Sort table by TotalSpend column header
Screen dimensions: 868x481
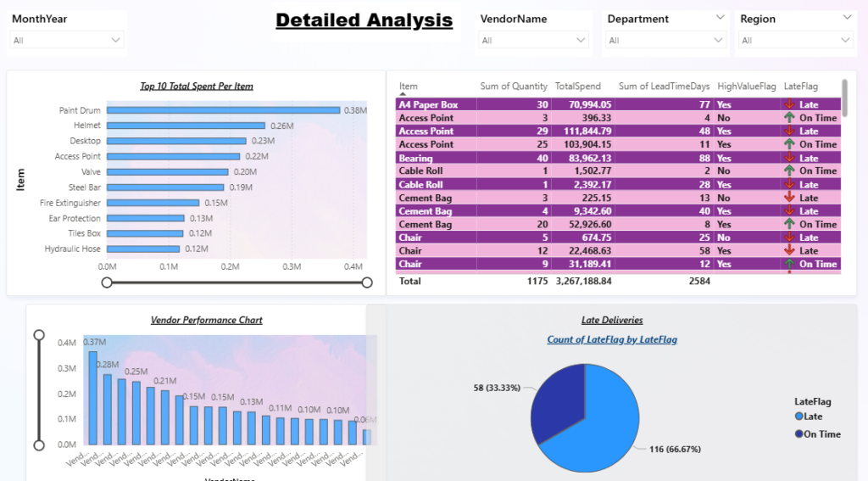[577, 86]
